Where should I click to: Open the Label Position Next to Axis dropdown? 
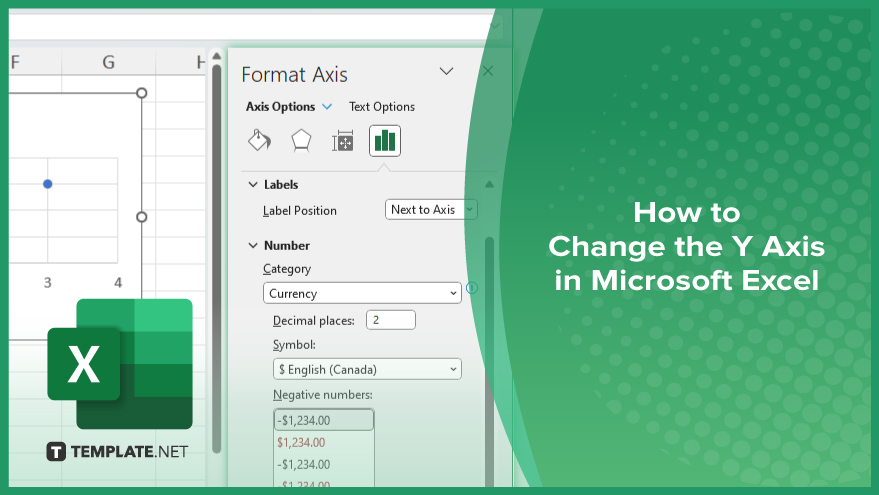point(431,210)
